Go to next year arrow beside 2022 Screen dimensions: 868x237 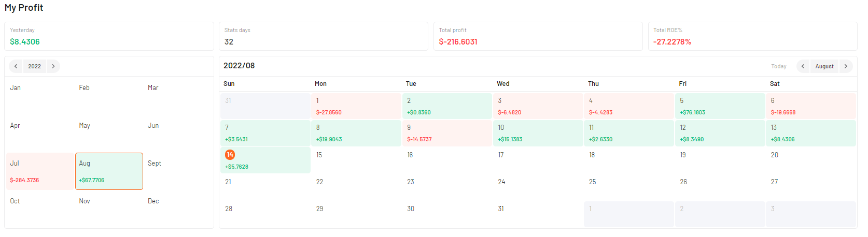[53, 66]
